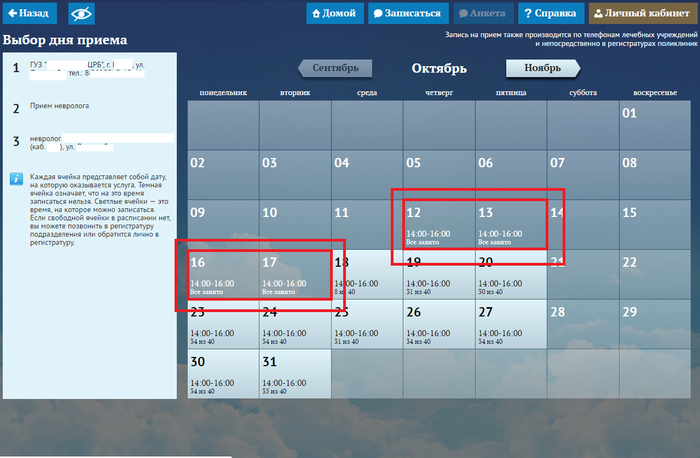Switch to next month Ноябрь
700x458 pixels.
[x=541, y=69]
